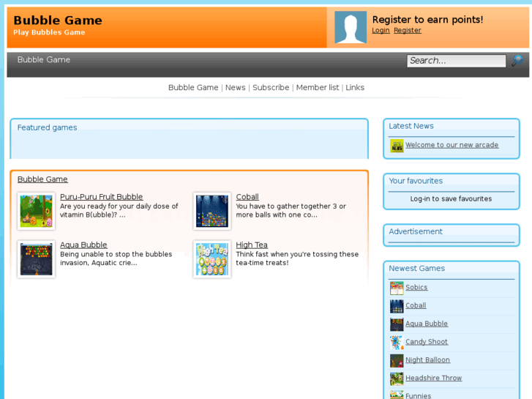Click the Your favourites heading

pyautogui.click(x=416, y=181)
